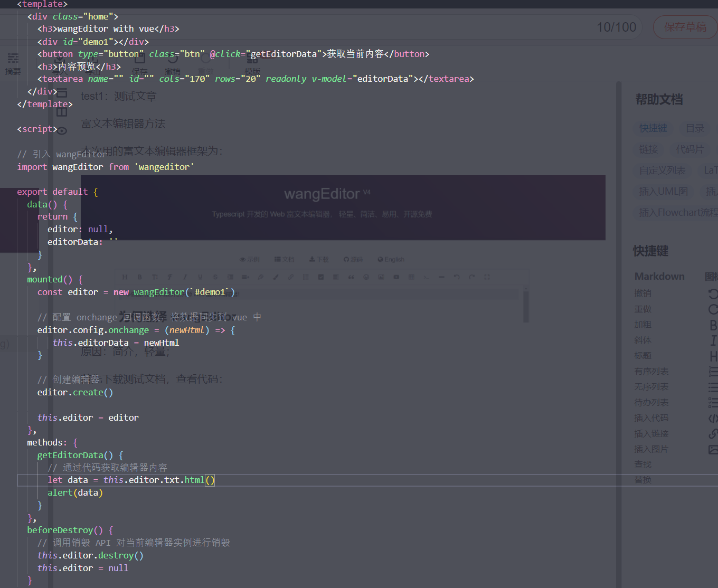Select the 插入UML图 tab in help panel

(663, 192)
